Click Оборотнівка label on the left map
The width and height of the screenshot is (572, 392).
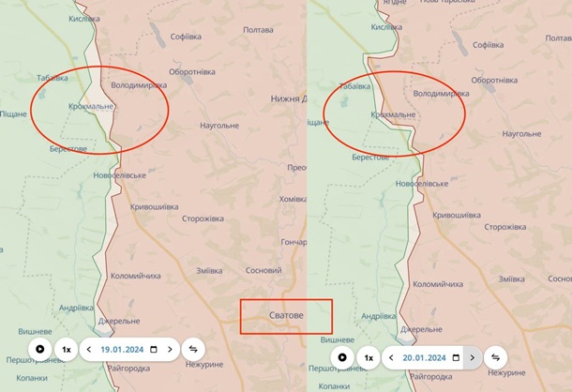pos(192,71)
